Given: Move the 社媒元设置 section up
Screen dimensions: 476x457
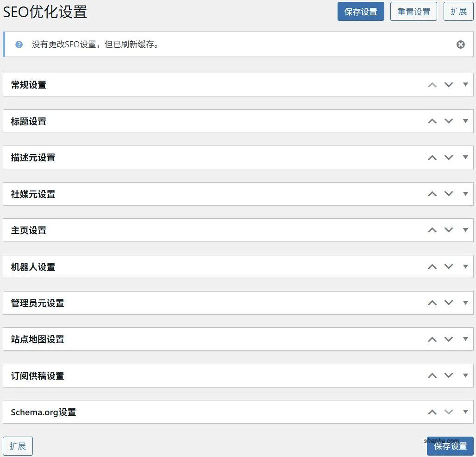Looking at the screenshot, I should click(432, 194).
